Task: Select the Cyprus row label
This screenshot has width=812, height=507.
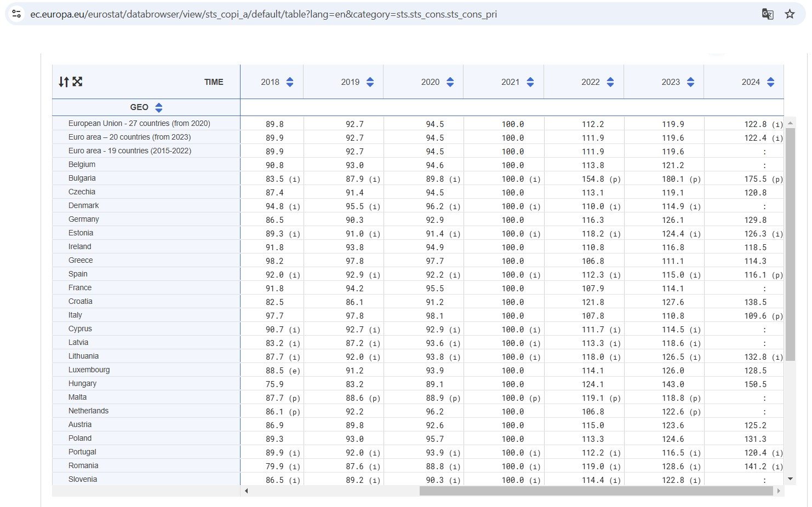Action: pyautogui.click(x=80, y=329)
